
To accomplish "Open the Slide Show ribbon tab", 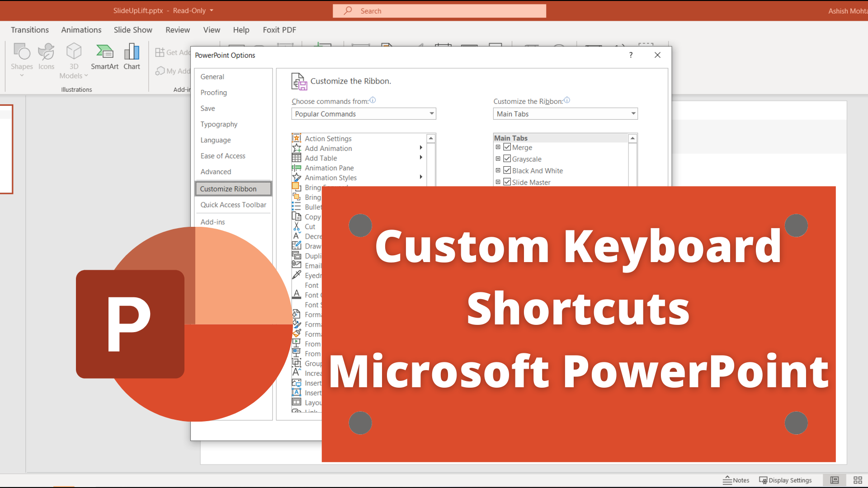I will pyautogui.click(x=133, y=30).
